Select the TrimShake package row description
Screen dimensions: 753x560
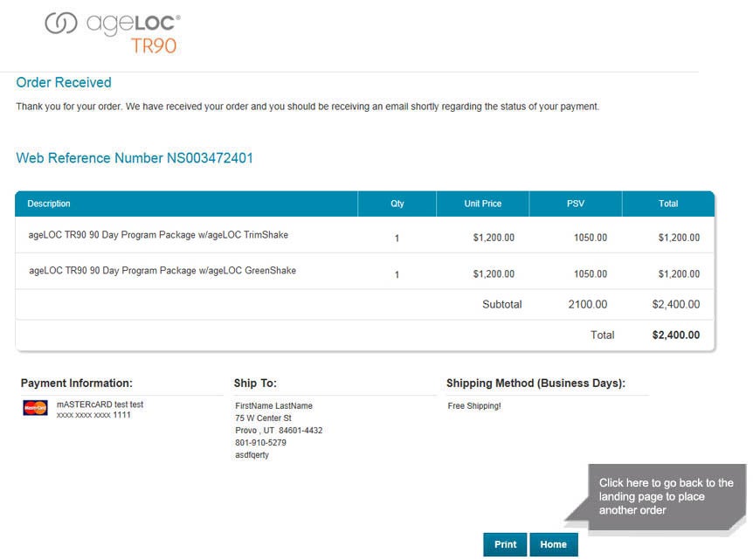click(x=158, y=235)
